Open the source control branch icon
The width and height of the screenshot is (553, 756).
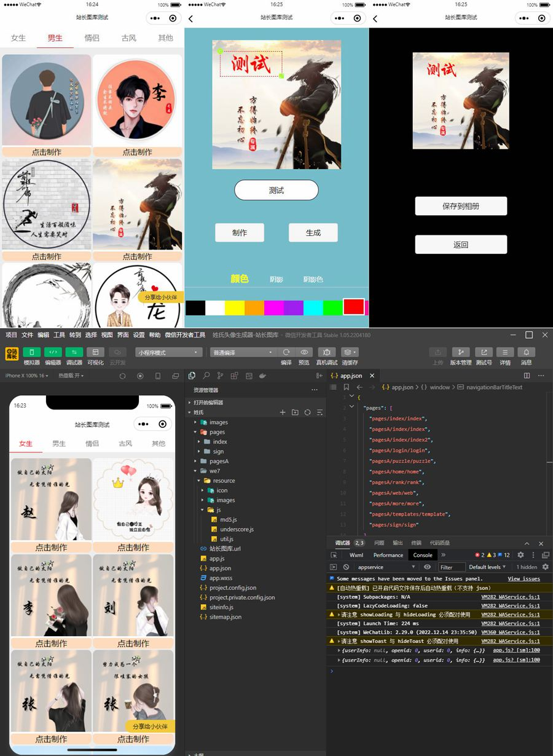click(x=220, y=376)
